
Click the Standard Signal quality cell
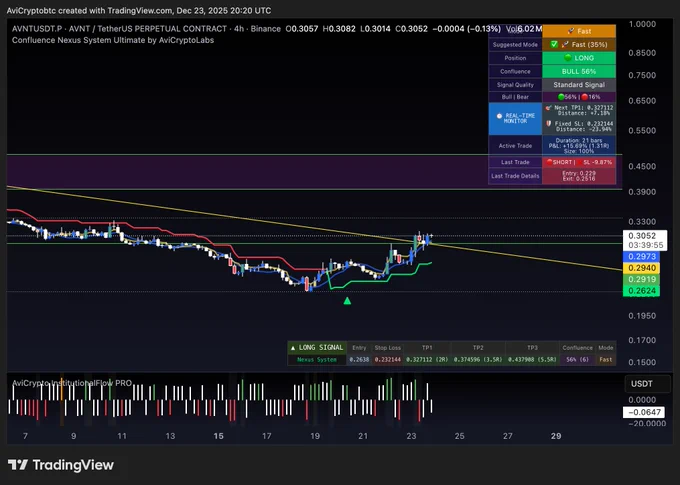(x=579, y=85)
